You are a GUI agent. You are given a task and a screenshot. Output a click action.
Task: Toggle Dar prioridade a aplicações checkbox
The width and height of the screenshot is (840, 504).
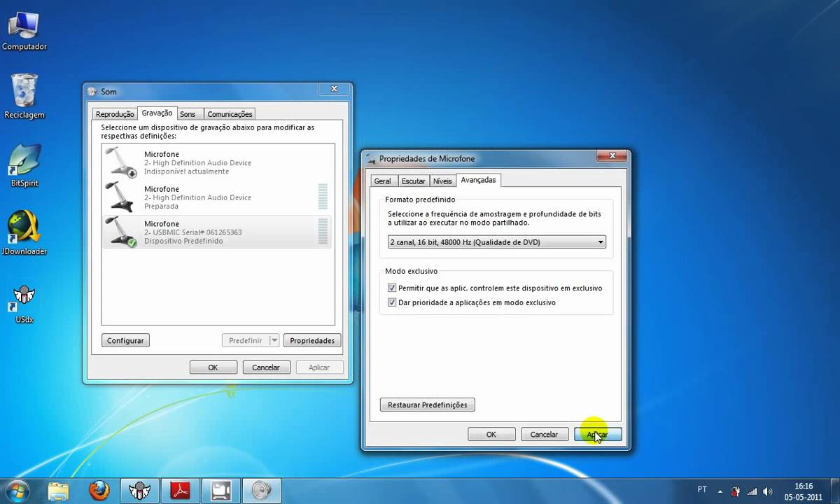click(x=392, y=302)
